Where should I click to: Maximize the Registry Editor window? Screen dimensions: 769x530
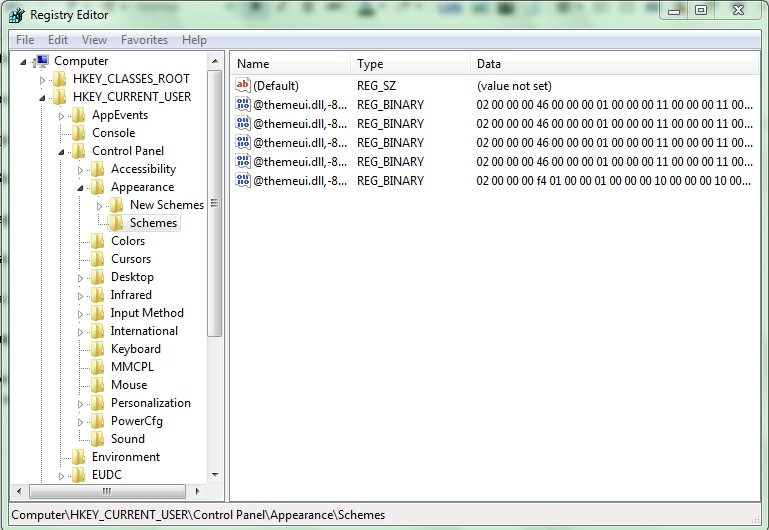701,10
